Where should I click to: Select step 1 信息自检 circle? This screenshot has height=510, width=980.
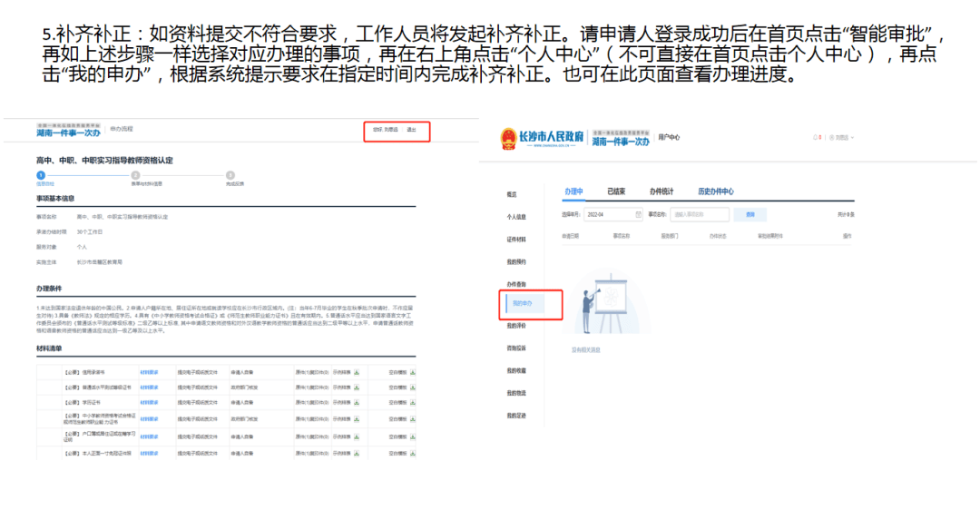tap(41, 176)
